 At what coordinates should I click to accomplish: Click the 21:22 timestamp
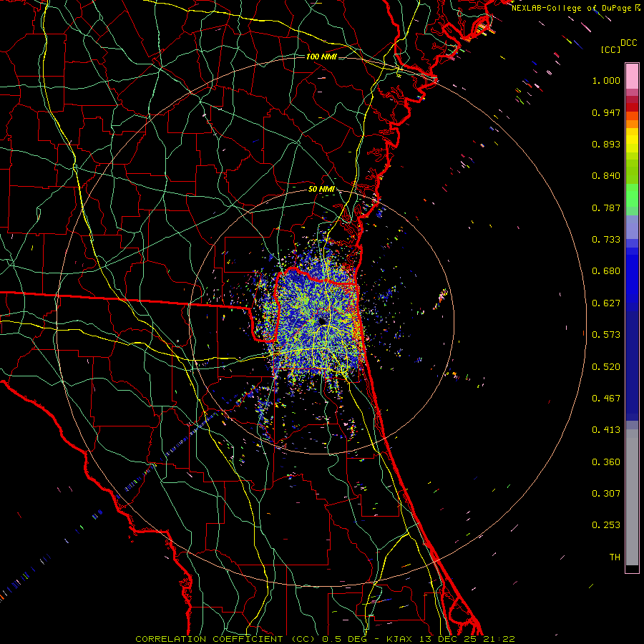[499, 639]
